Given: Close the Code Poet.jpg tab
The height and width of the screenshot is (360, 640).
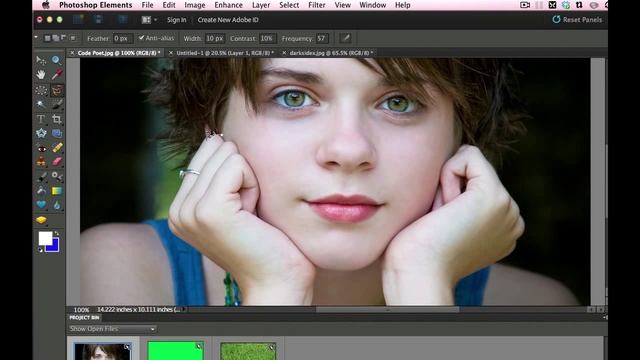Looking at the screenshot, I should pyautogui.click(x=72, y=53).
